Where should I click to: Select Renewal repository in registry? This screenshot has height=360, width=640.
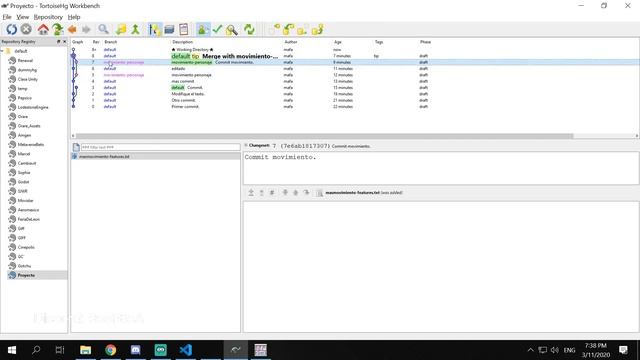(25, 60)
